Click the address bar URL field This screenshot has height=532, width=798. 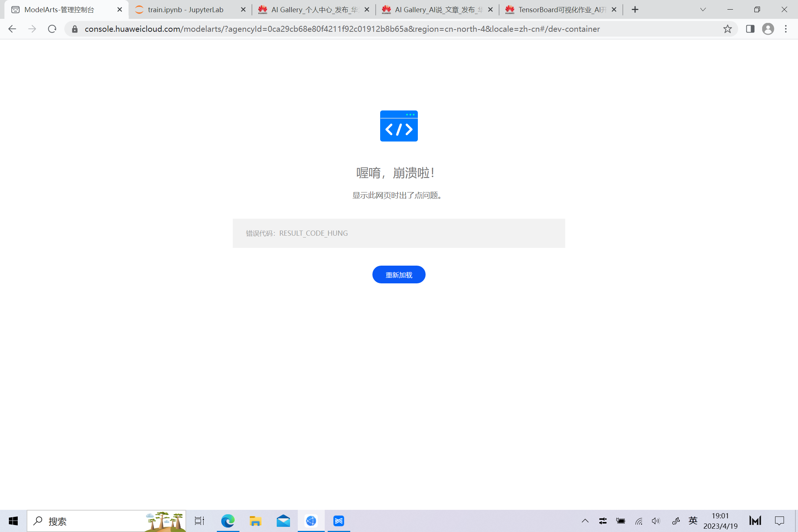[342, 29]
